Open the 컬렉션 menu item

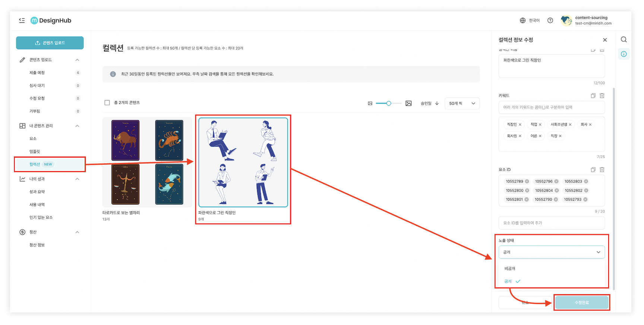coord(35,164)
